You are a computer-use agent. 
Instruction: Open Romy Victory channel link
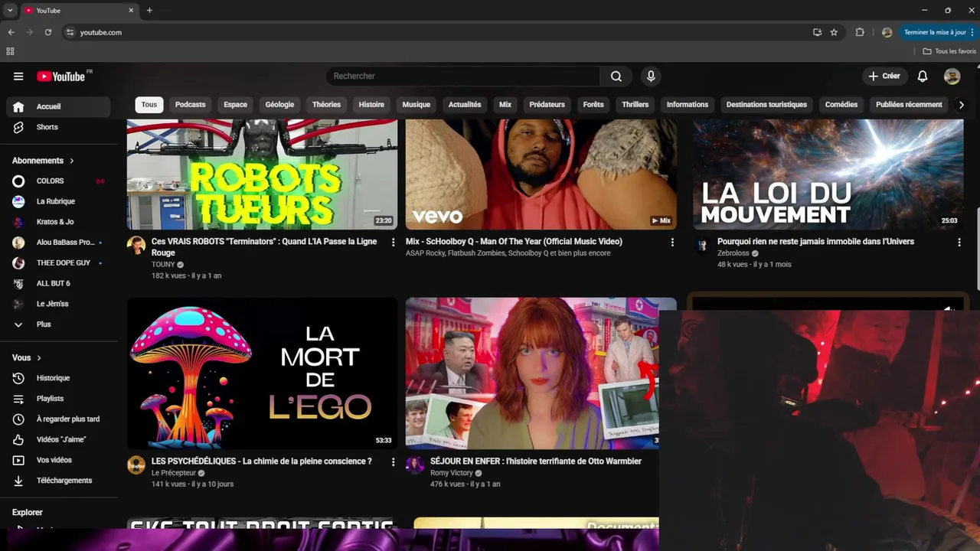coord(451,473)
